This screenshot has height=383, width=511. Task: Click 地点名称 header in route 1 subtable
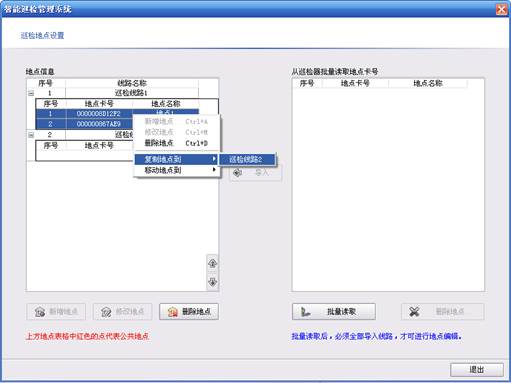point(166,104)
